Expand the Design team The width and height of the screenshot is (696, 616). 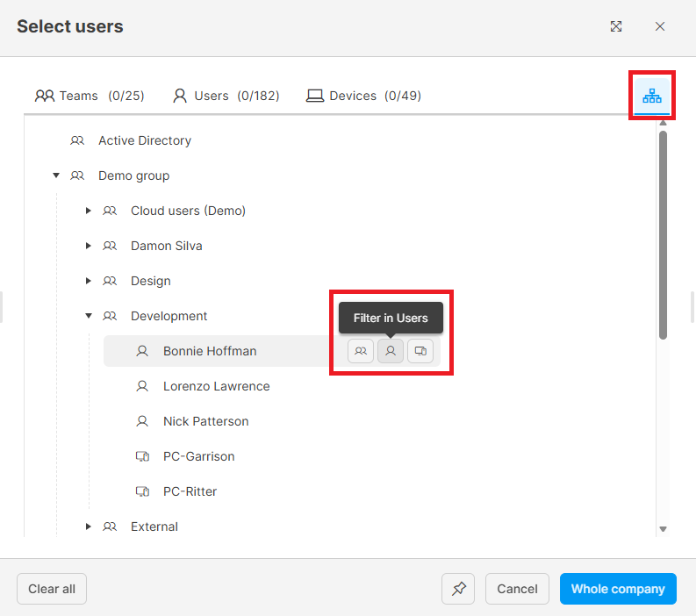point(89,281)
